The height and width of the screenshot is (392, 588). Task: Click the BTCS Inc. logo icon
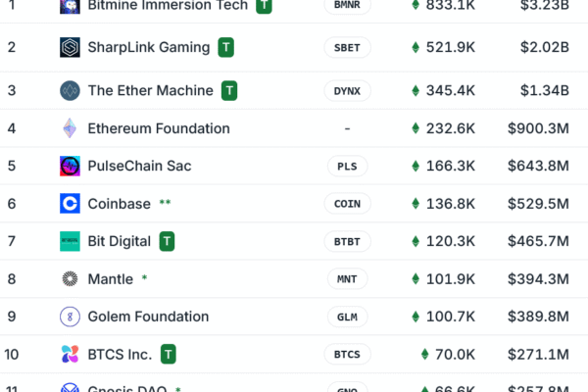pyautogui.click(x=71, y=354)
